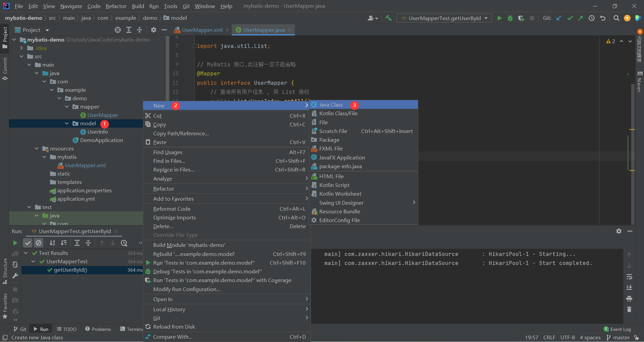The width and height of the screenshot is (644, 342).
Task: Click Refactor in the context menu
Action: [x=227, y=189]
